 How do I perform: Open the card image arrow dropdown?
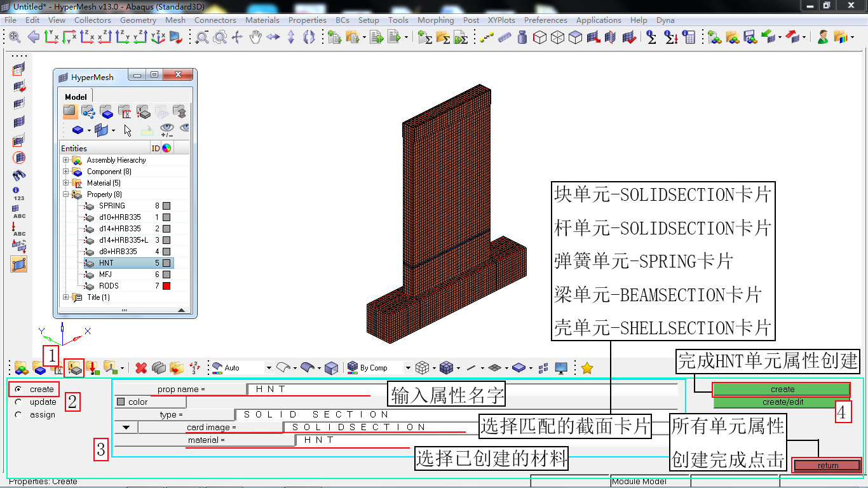pyautogui.click(x=126, y=427)
